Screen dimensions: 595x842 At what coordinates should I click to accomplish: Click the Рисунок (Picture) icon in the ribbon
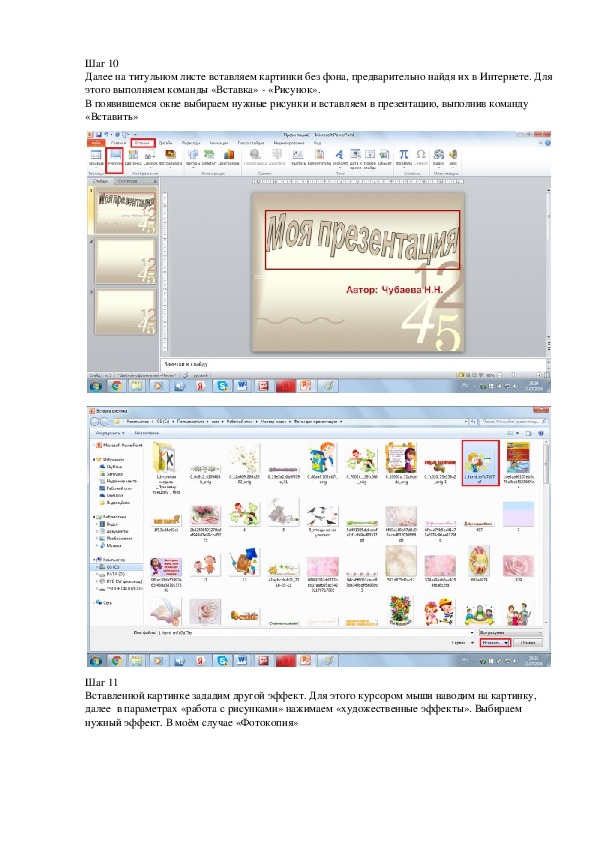(x=115, y=158)
